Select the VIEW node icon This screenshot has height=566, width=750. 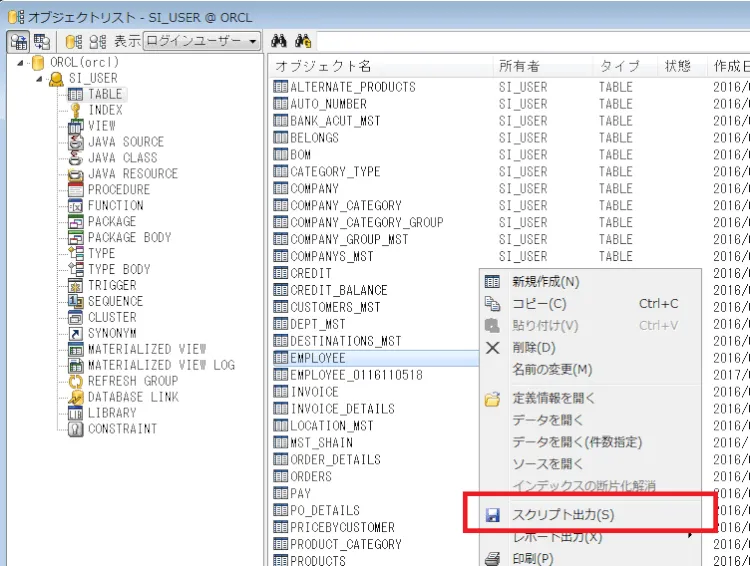click(75, 126)
